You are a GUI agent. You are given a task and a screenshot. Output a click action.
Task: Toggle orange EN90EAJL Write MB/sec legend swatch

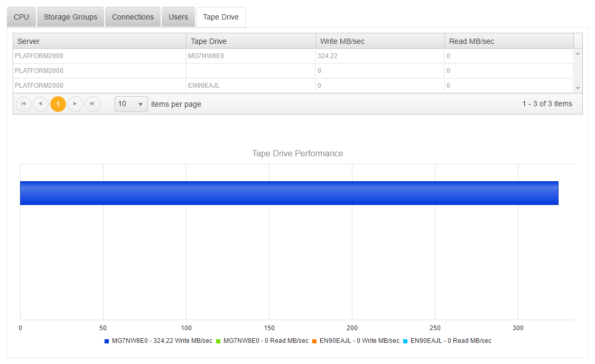pos(314,341)
